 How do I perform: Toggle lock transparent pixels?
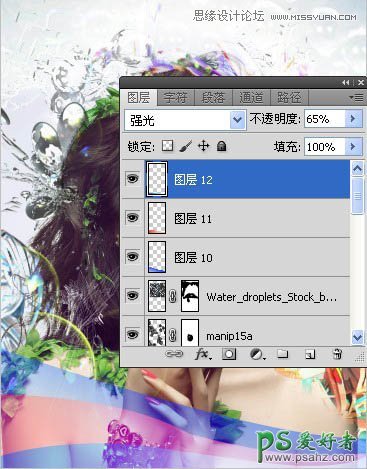[x=167, y=146]
